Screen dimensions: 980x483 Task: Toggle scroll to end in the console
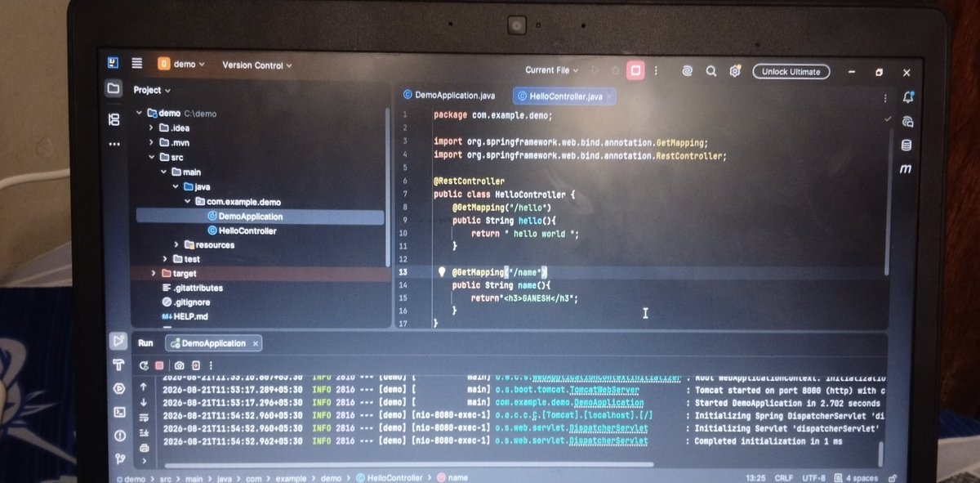pos(145,433)
